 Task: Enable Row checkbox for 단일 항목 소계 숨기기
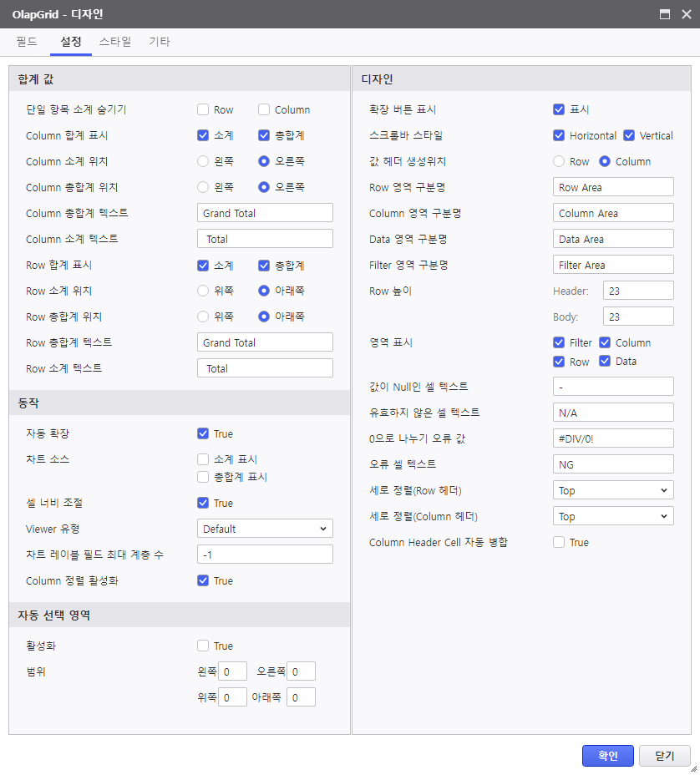pos(203,109)
